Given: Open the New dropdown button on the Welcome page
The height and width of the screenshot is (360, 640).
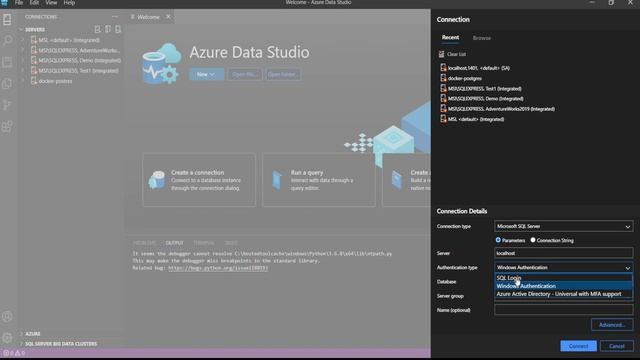Looking at the screenshot, I should (x=206, y=74).
